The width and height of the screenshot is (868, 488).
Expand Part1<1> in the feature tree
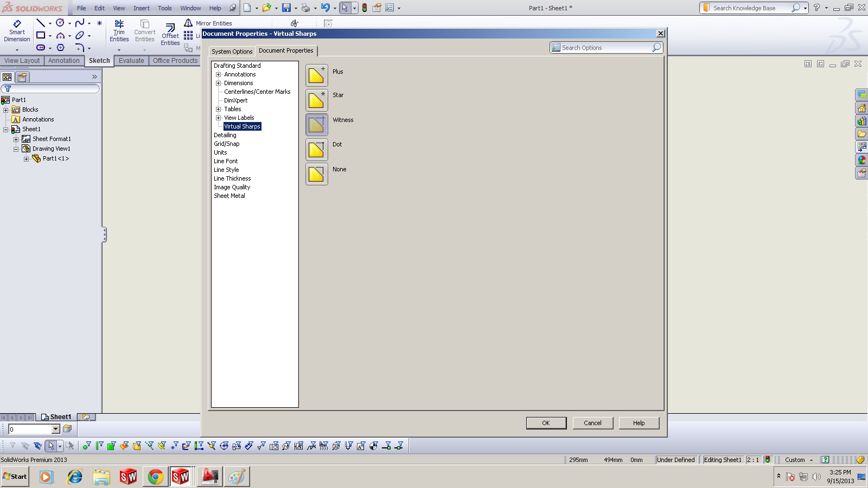tap(27, 158)
